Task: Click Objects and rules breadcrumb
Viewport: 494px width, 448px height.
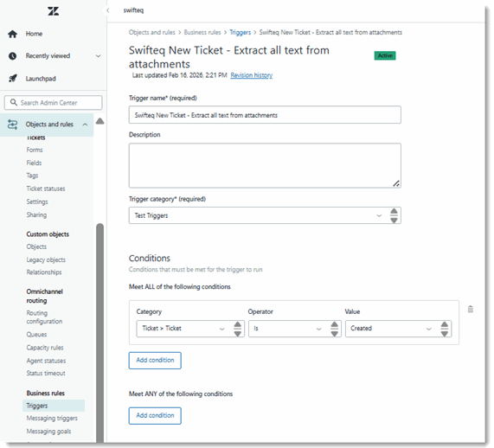Action: pos(152,33)
